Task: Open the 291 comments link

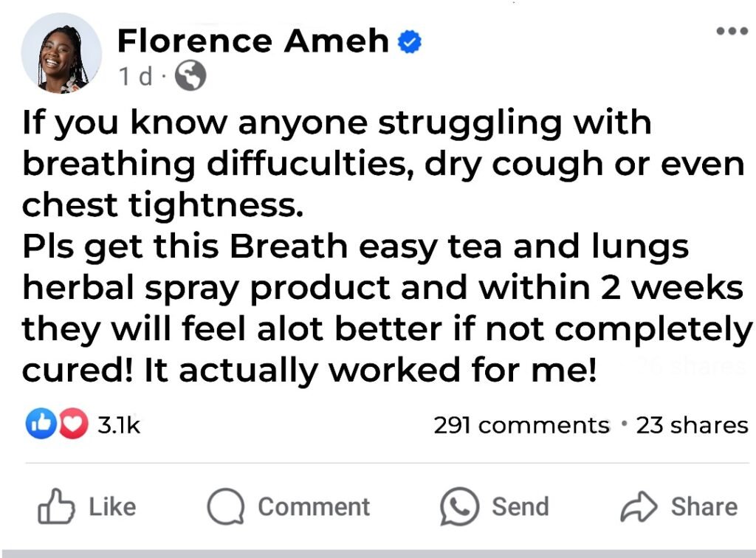Action: [x=521, y=425]
